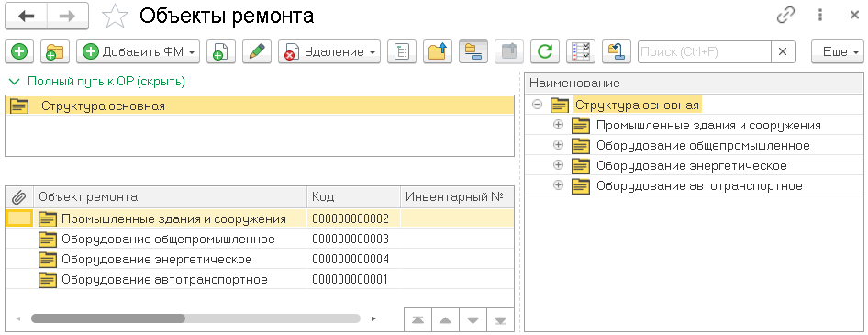868x335 pixels.
Task: Refresh the list with green arrow
Action: (545, 52)
